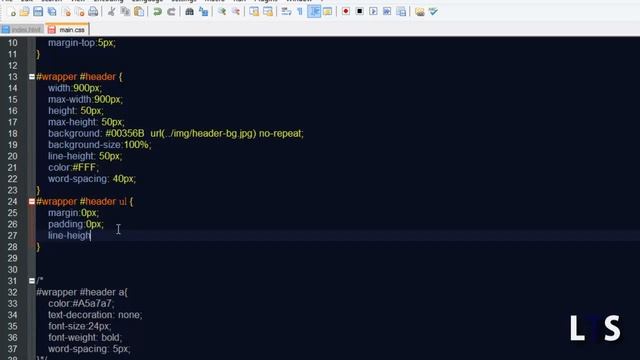The height and width of the screenshot is (360, 640).
Task: Show all characters pilcrow toggle
Action: click(x=300, y=12)
